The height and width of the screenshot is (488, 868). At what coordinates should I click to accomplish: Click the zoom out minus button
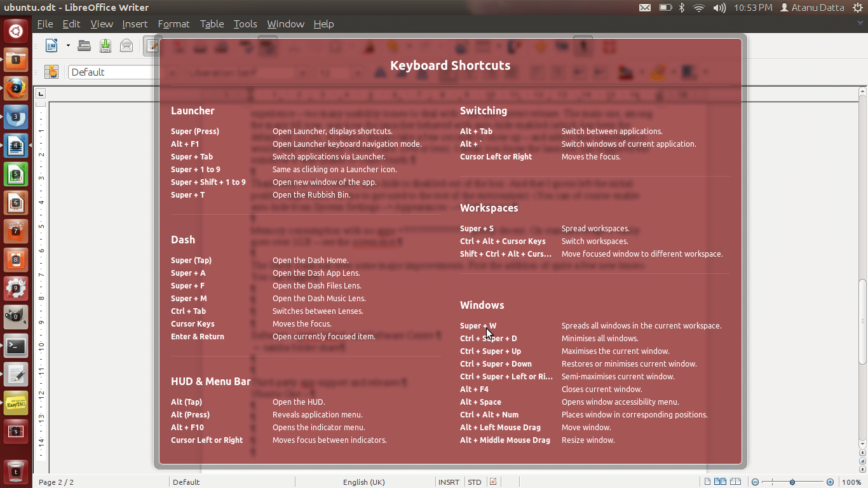coord(754,482)
